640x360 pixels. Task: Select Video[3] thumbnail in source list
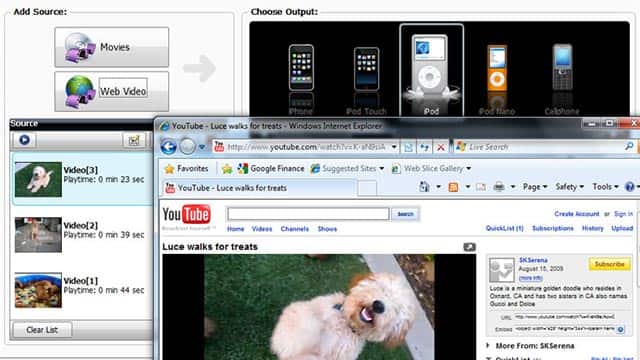[38, 179]
